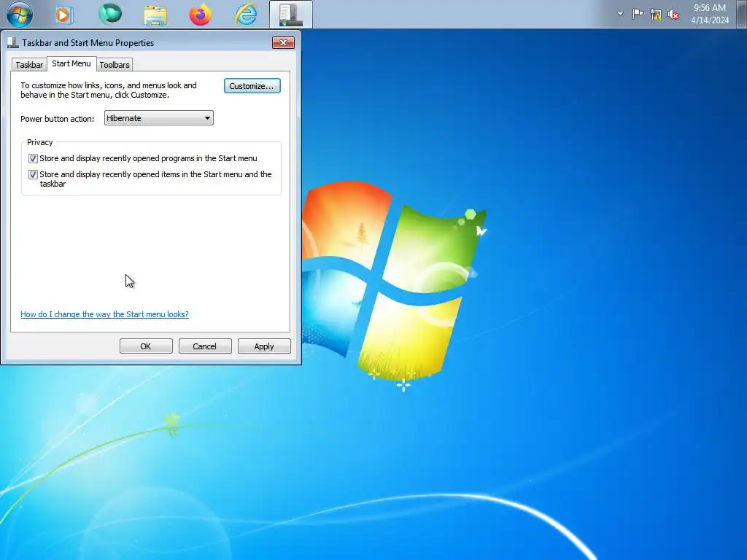Click the Privacy group label

pyautogui.click(x=39, y=142)
